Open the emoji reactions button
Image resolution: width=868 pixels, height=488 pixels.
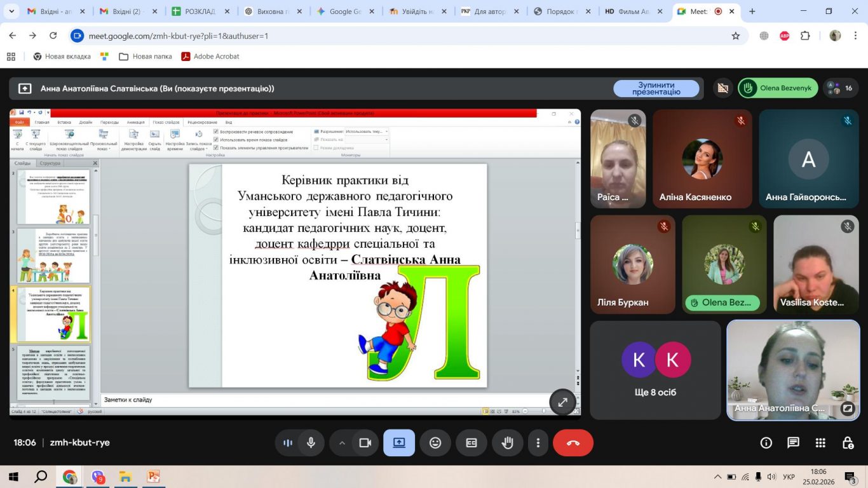435,443
